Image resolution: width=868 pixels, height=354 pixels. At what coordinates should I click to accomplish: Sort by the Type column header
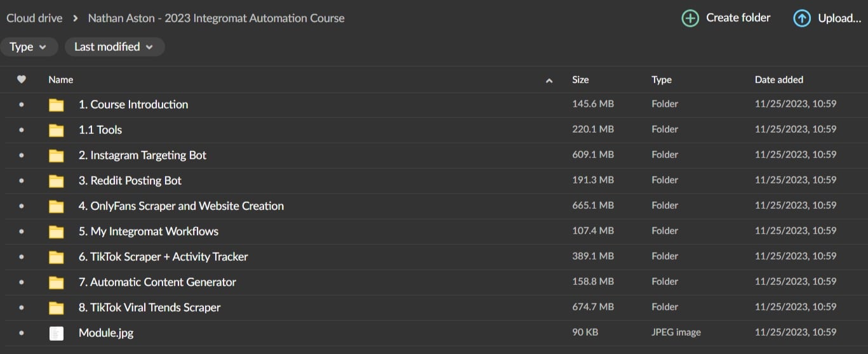[x=661, y=80]
